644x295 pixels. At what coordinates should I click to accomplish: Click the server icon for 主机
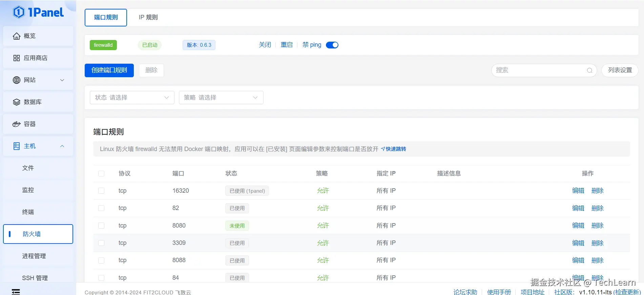click(x=17, y=146)
